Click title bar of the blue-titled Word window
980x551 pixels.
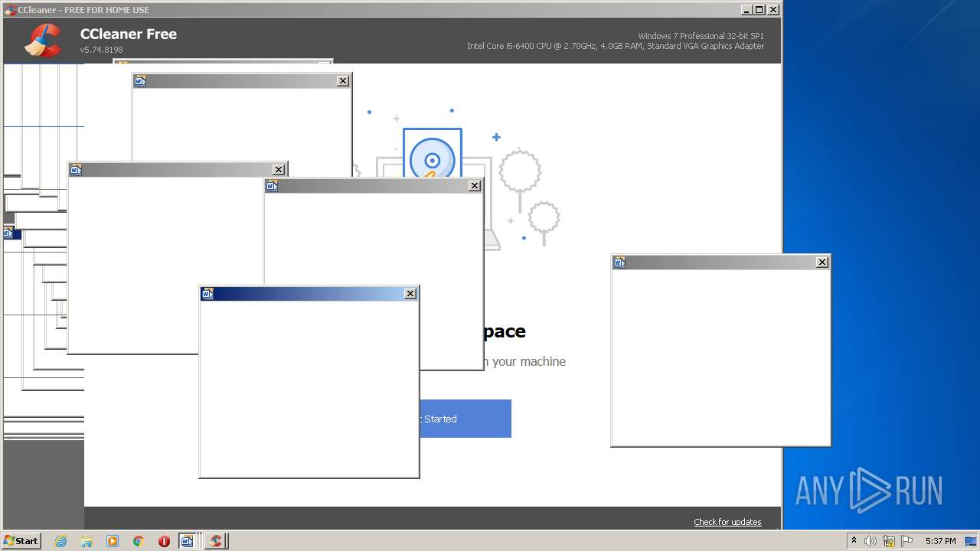309,294
